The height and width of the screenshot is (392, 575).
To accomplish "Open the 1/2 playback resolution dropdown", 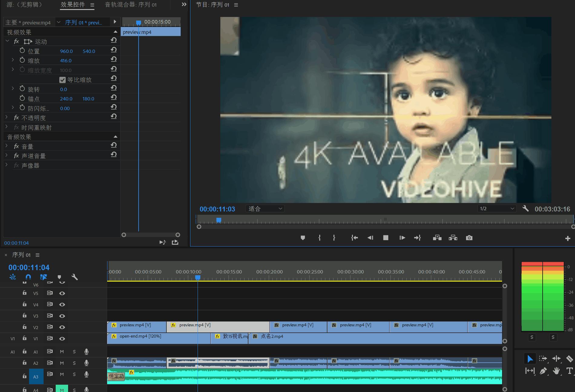I will pos(497,209).
